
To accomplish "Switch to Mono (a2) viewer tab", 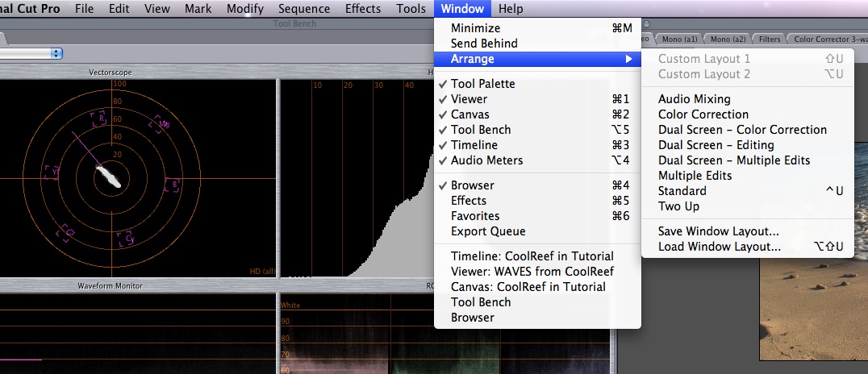I will point(728,39).
